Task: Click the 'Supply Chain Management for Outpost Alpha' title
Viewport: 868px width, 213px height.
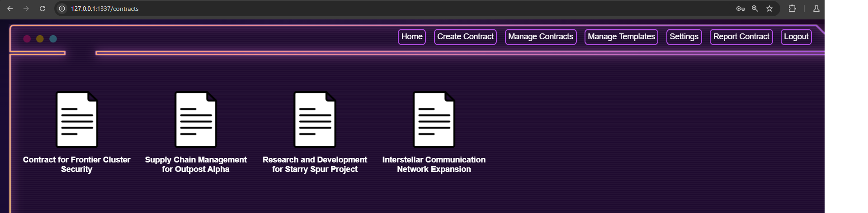Action: [x=196, y=164]
